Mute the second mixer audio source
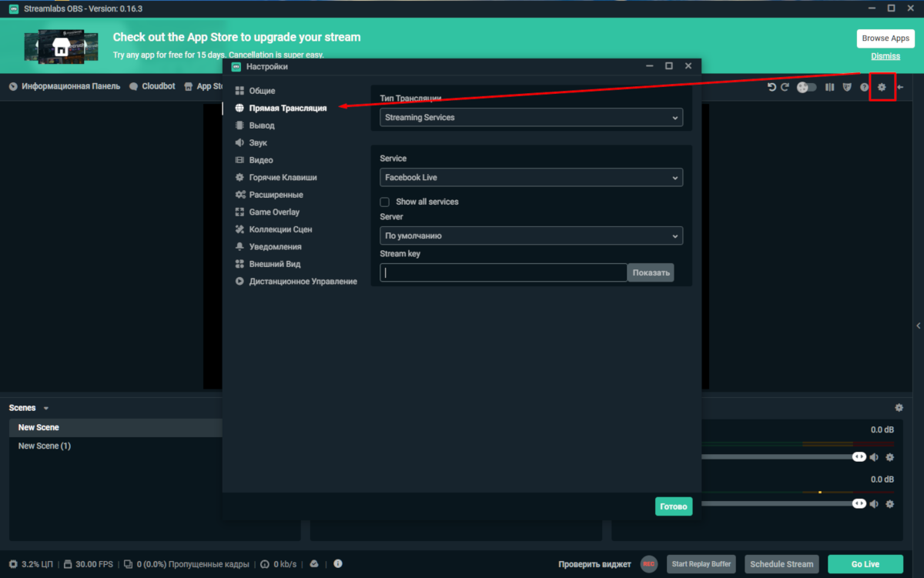924x578 pixels. tap(874, 504)
